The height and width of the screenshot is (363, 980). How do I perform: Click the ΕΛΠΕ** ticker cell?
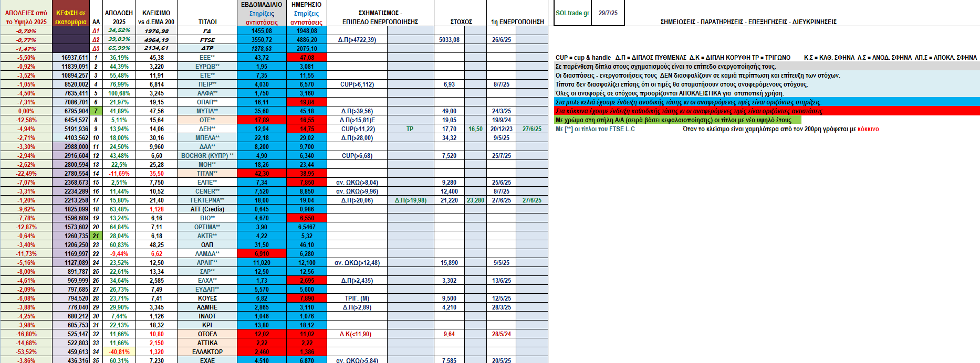207,183
